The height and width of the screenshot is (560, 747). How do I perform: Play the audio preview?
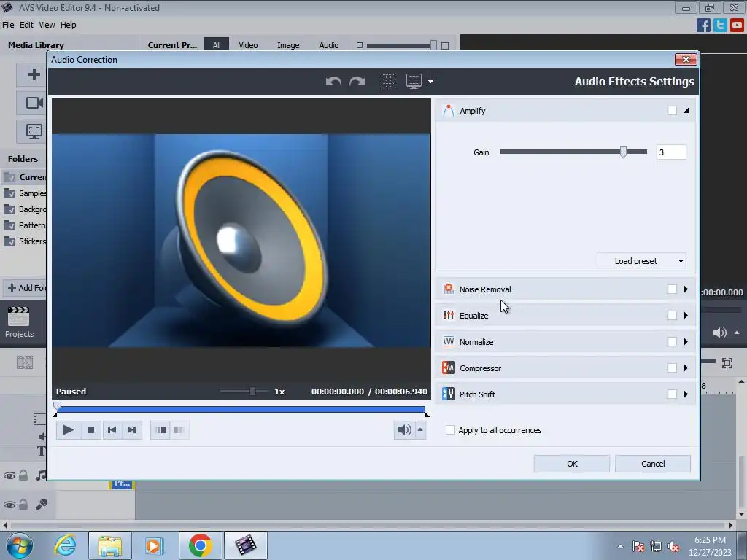(68, 430)
